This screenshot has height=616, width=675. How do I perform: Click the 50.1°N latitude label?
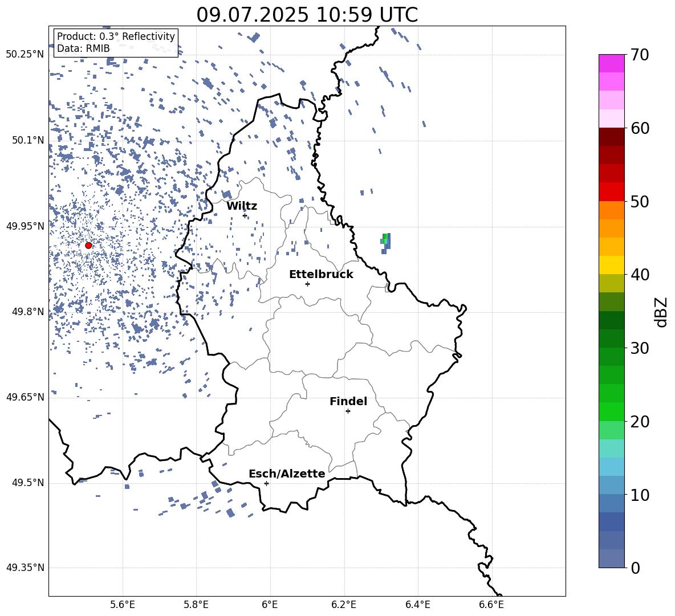tap(28, 141)
